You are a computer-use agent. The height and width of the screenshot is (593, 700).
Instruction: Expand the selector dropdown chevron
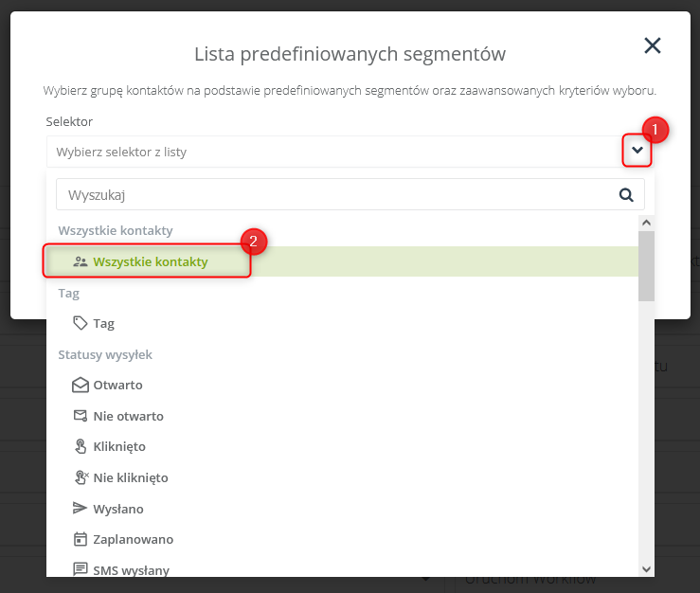637,151
